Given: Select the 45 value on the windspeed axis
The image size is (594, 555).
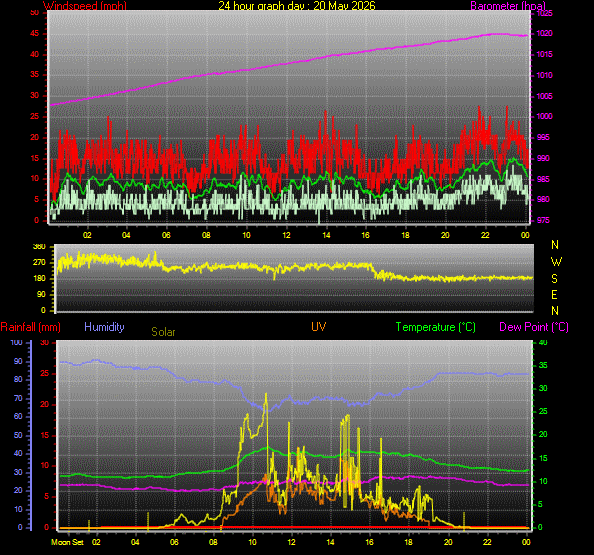Looking at the screenshot, I should point(34,34).
